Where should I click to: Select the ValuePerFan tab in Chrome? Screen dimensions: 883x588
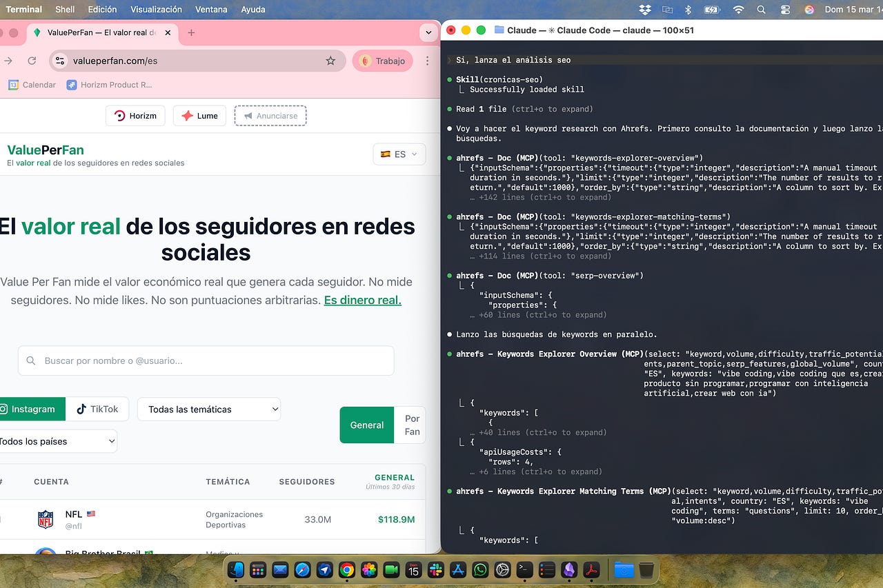pos(102,32)
